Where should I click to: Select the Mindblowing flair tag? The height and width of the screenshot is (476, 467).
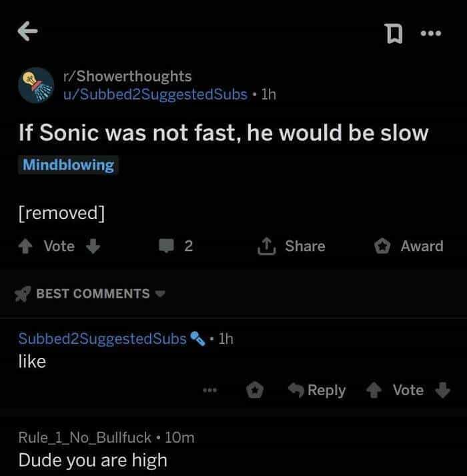pos(68,166)
